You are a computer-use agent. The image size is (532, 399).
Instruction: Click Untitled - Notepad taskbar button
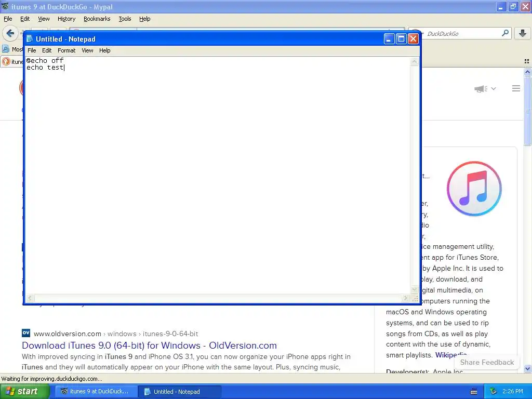point(180,392)
